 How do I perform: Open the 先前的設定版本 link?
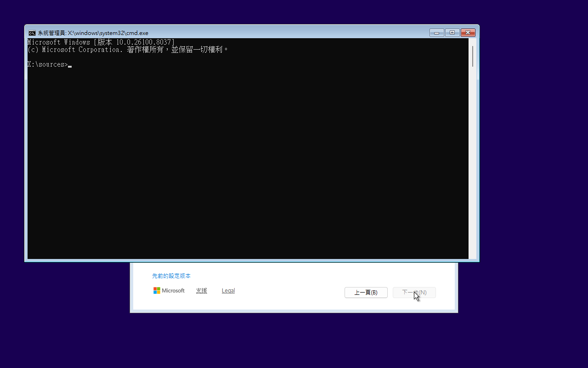click(171, 276)
